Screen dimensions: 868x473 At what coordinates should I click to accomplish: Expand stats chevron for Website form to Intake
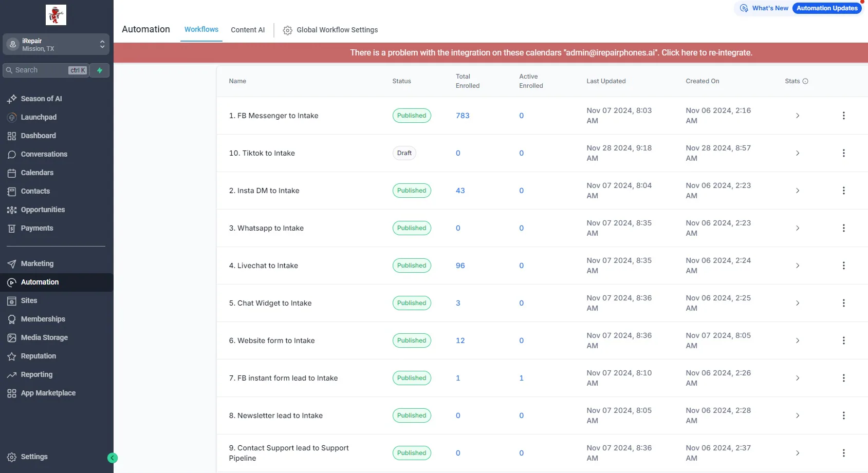click(x=797, y=340)
